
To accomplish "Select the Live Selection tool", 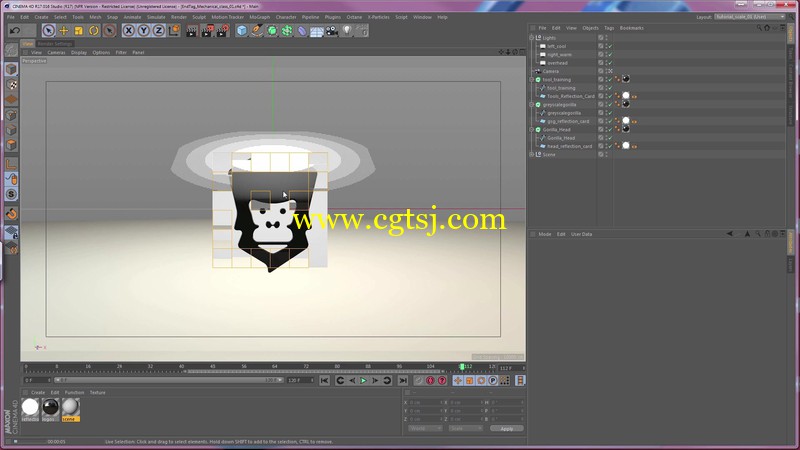I will (48, 31).
